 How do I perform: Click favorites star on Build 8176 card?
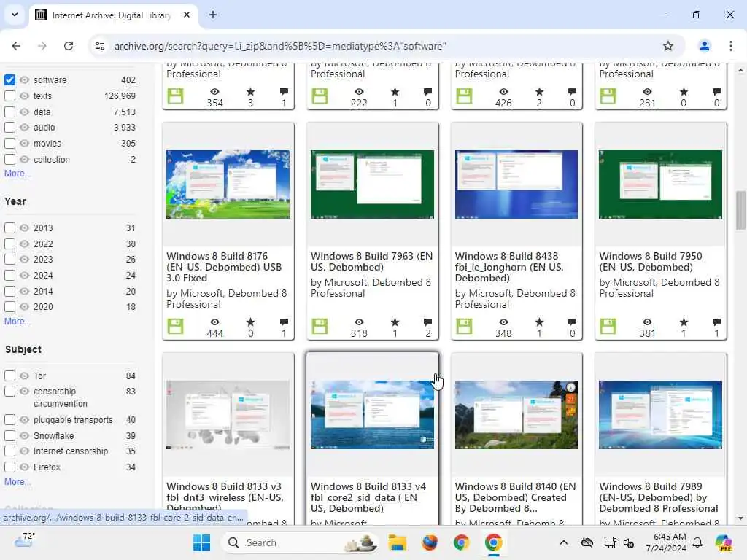coord(251,322)
